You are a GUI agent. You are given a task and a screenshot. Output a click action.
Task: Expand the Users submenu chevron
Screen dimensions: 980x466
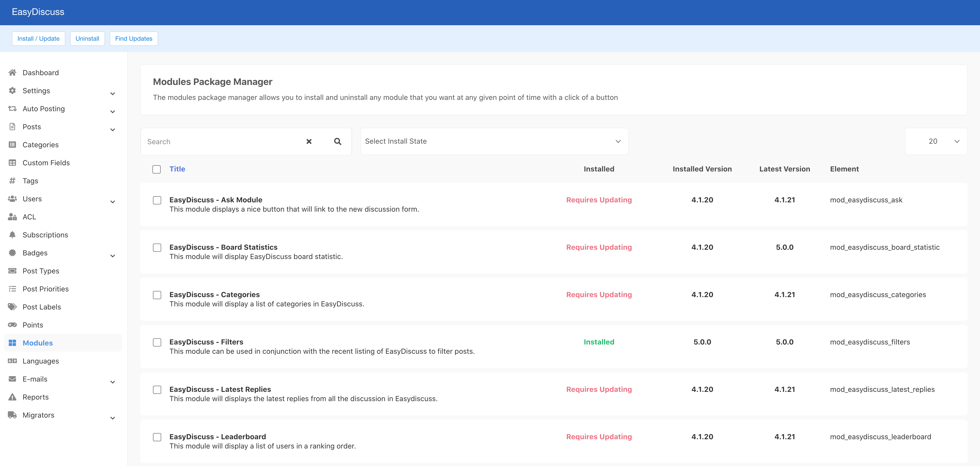[113, 202]
